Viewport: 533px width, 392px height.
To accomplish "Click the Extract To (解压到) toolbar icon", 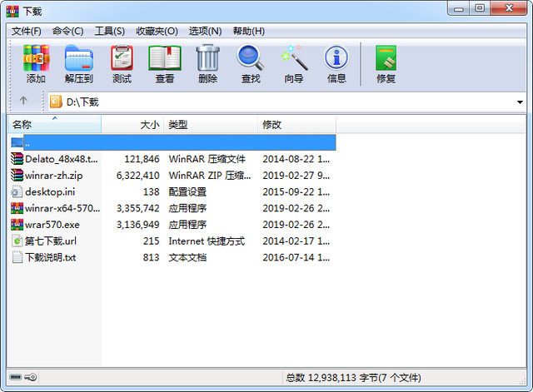I will click(x=78, y=58).
